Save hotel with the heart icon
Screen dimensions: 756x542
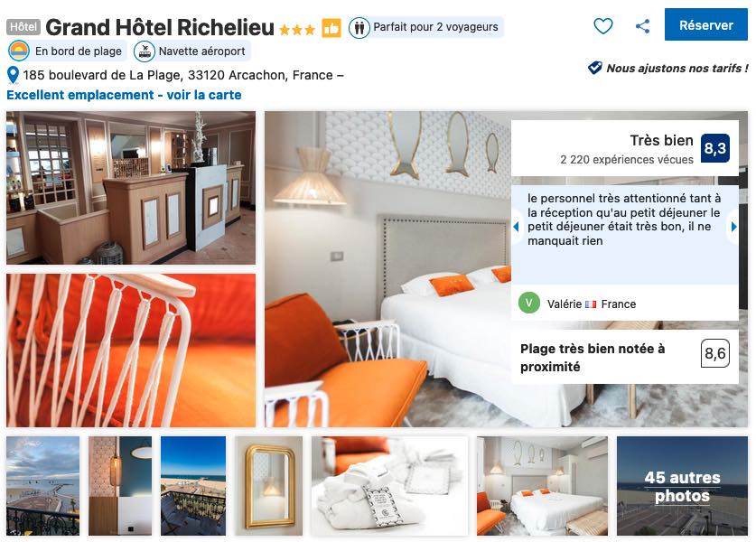(x=602, y=25)
